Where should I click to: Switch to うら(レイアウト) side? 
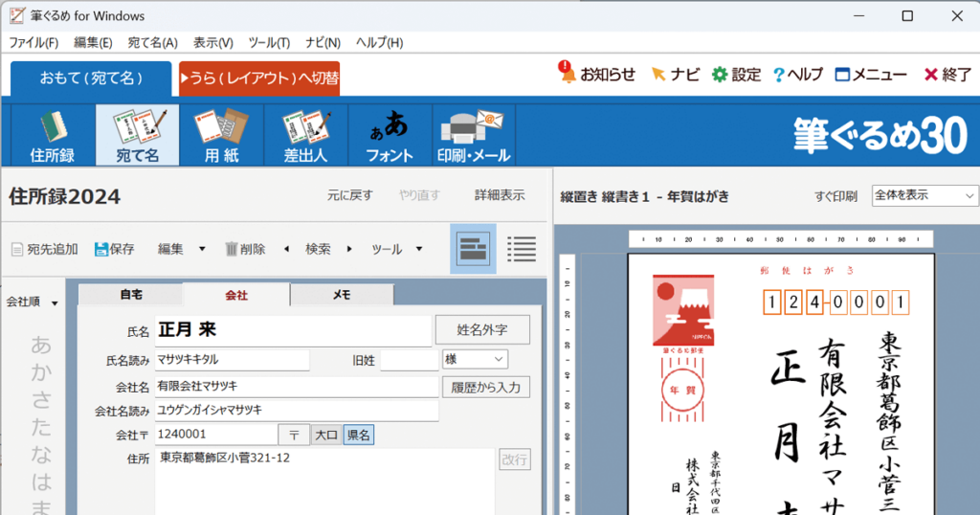coord(259,78)
